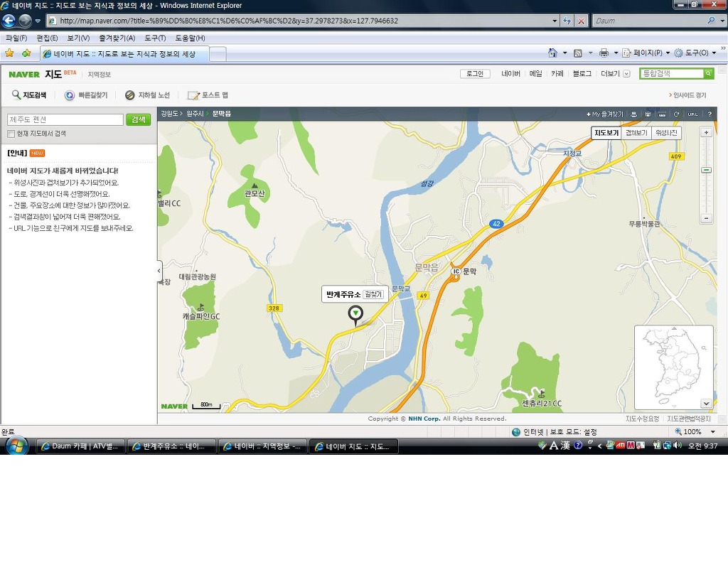Open the address bar history dropdown
This screenshot has width=728, height=582.
coord(555,21)
